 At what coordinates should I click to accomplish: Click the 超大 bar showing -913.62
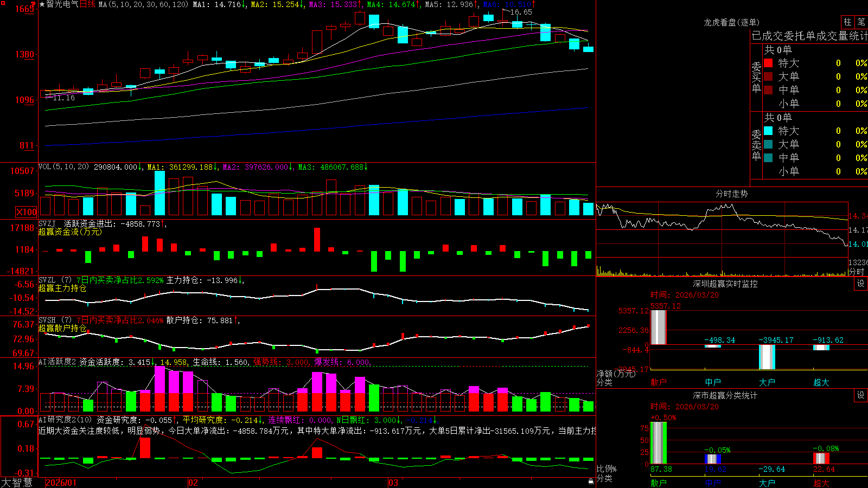pyautogui.click(x=821, y=348)
